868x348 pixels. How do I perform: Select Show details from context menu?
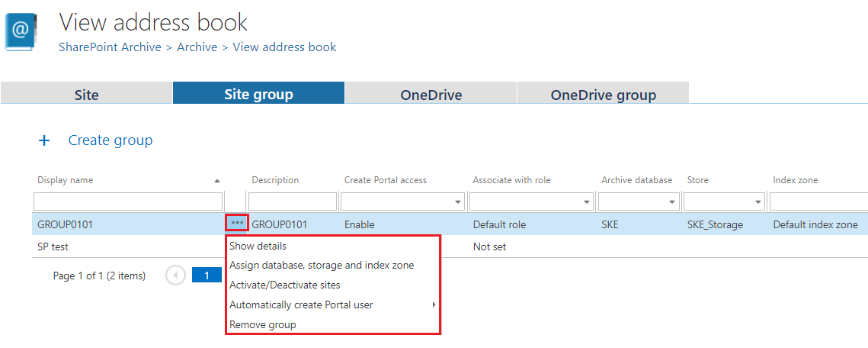click(258, 246)
